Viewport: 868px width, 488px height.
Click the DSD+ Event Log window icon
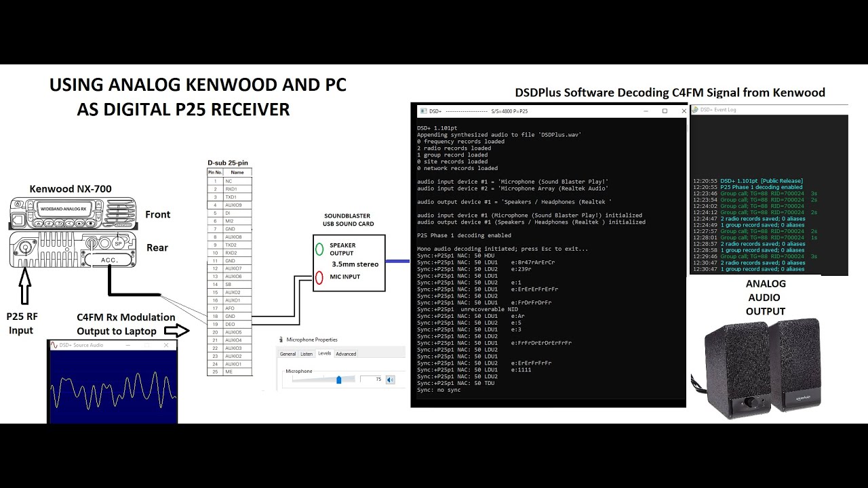click(695, 109)
